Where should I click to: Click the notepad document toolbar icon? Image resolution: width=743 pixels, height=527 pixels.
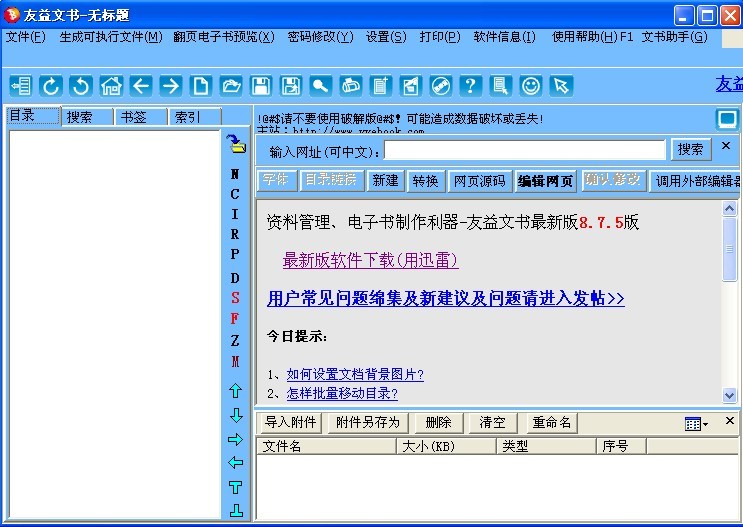381,86
